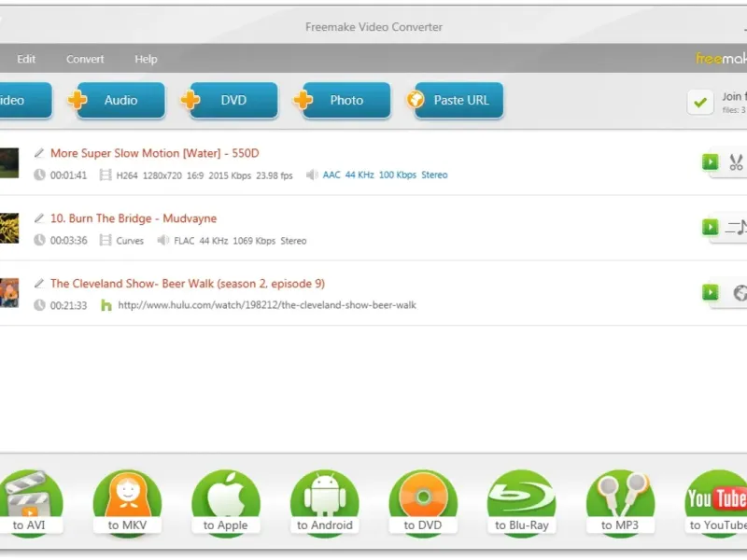Click clock icon next to 00:03:36
The height and width of the screenshot is (560, 747).
[39, 240]
